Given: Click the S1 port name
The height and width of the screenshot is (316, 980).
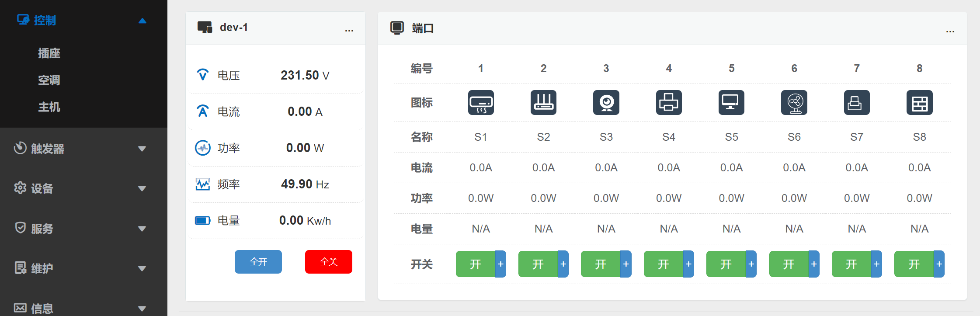Looking at the screenshot, I should 481,137.
